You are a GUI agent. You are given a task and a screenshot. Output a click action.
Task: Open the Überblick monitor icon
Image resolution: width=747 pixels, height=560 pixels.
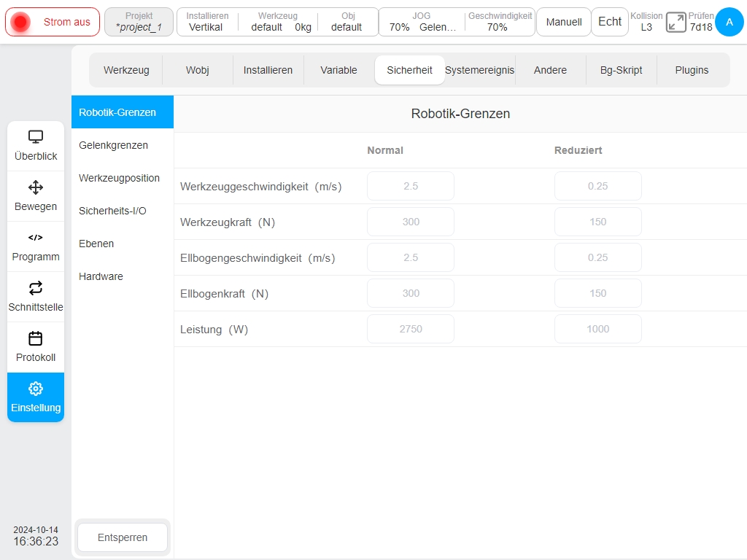[x=36, y=137]
